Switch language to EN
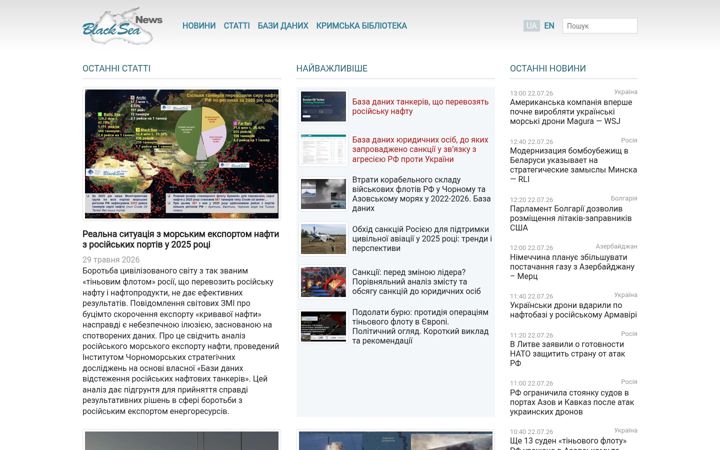 [x=549, y=26]
